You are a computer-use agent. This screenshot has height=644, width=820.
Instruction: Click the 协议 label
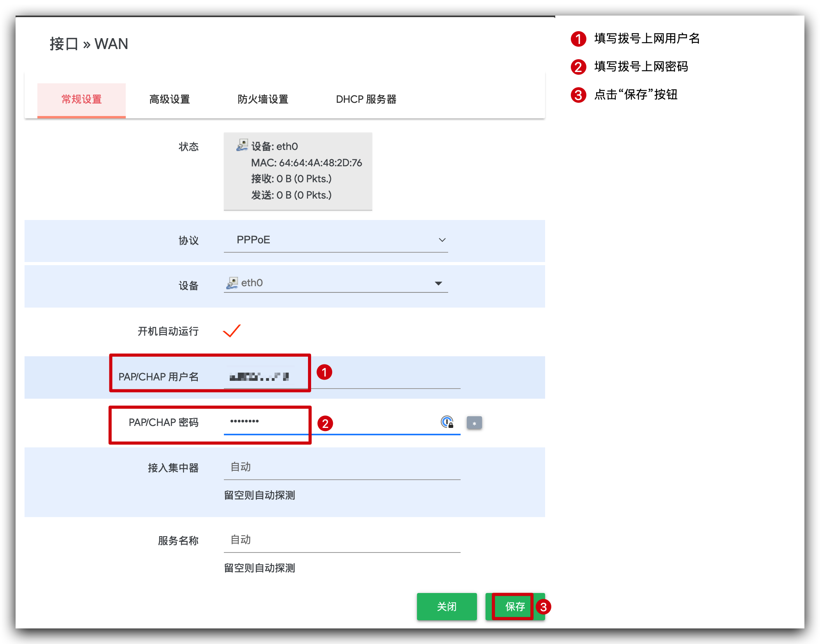click(x=188, y=241)
